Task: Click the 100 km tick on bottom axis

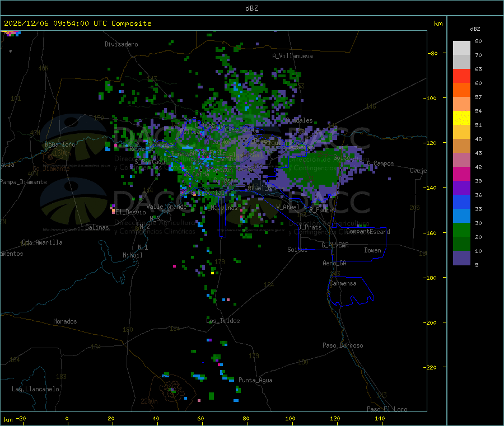Action: coord(290,419)
